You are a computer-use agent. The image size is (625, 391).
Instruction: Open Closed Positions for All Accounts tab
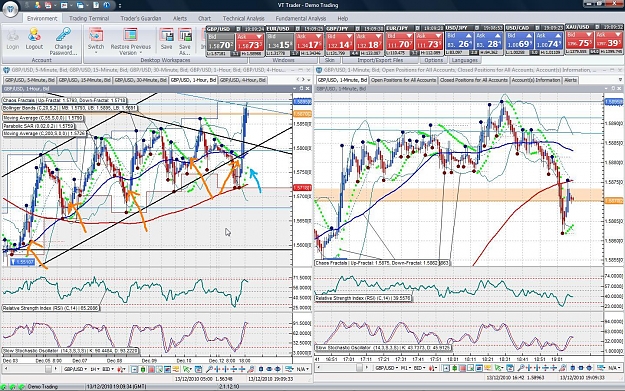coord(474,80)
